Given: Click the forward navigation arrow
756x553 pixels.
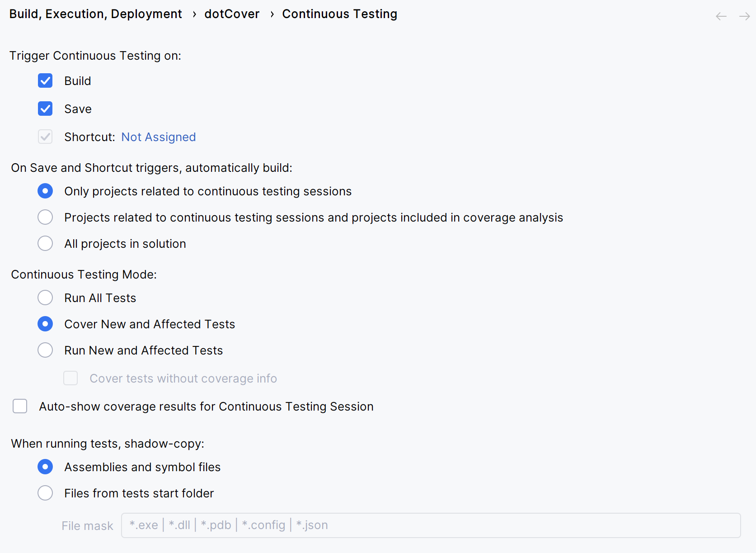Looking at the screenshot, I should 744,16.
